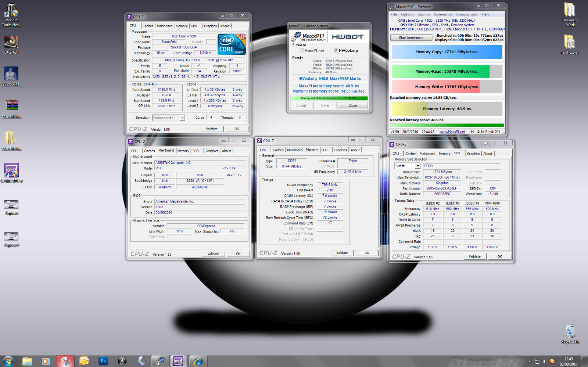
Task: Open the Windows Start menu orb
Action: [8, 361]
